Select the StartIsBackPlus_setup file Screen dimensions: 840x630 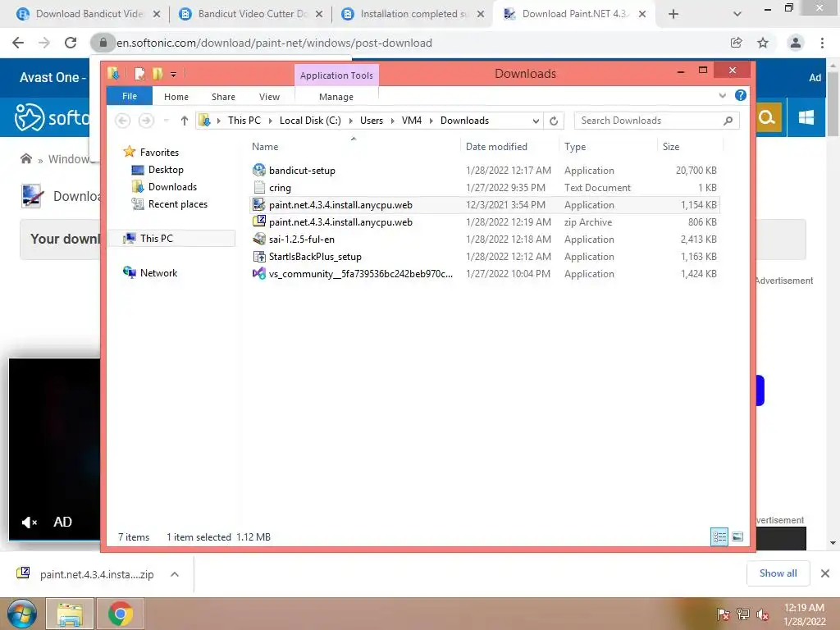pyautogui.click(x=315, y=257)
